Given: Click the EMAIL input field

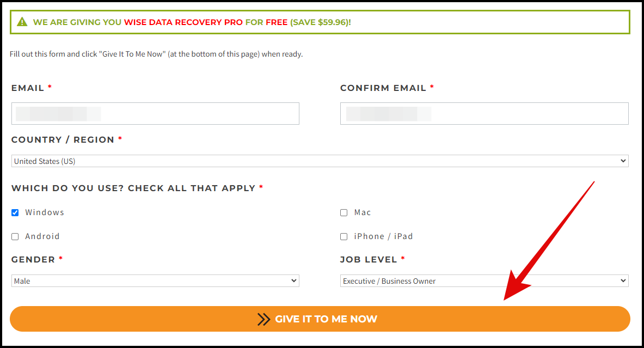Looking at the screenshot, I should pos(155,113).
